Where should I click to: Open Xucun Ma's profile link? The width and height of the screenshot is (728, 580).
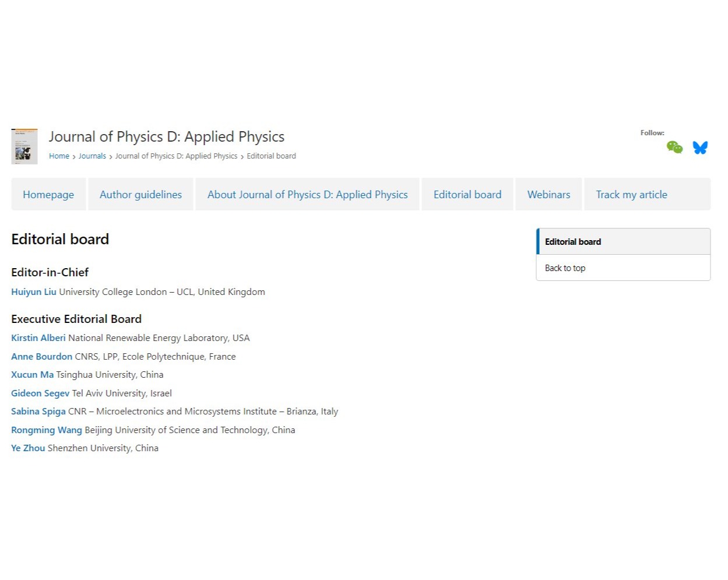coord(32,375)
